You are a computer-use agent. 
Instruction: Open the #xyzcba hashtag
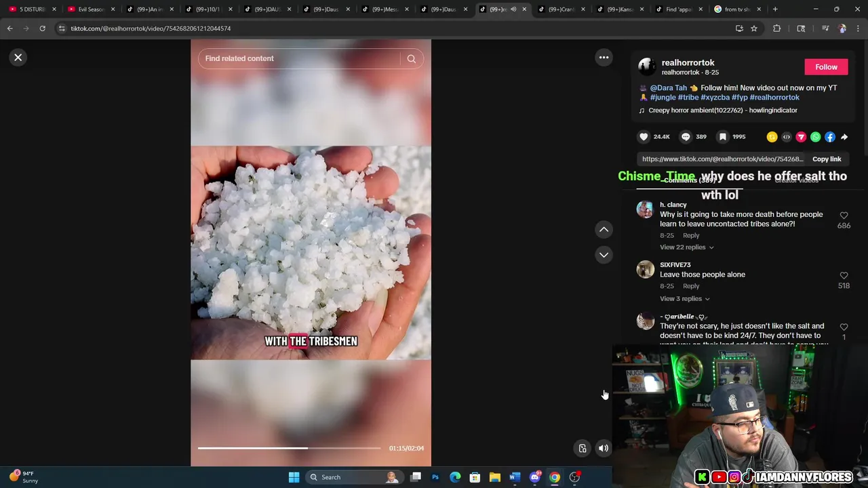(715, 98)
